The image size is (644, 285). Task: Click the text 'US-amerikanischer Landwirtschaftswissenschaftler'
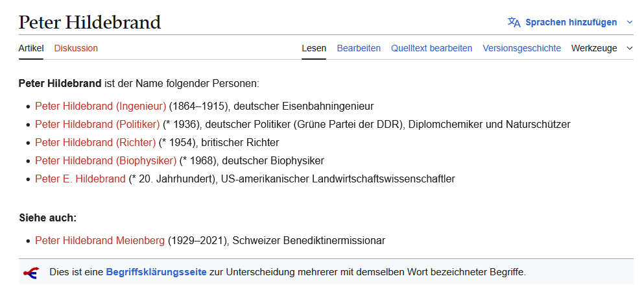[x=338, y=179]
